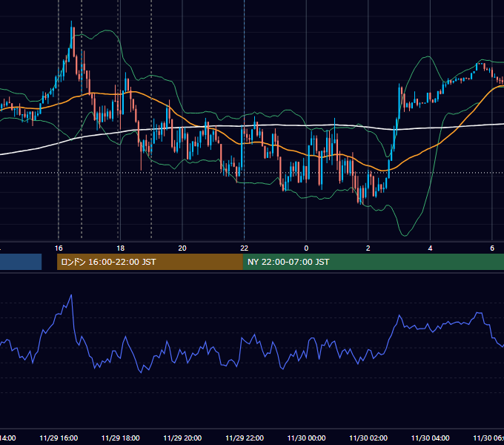The height and width of the screenshot is (445, 504).
Task: Click the hour label 20 on time axis
Action: click(x=182, y=248)
